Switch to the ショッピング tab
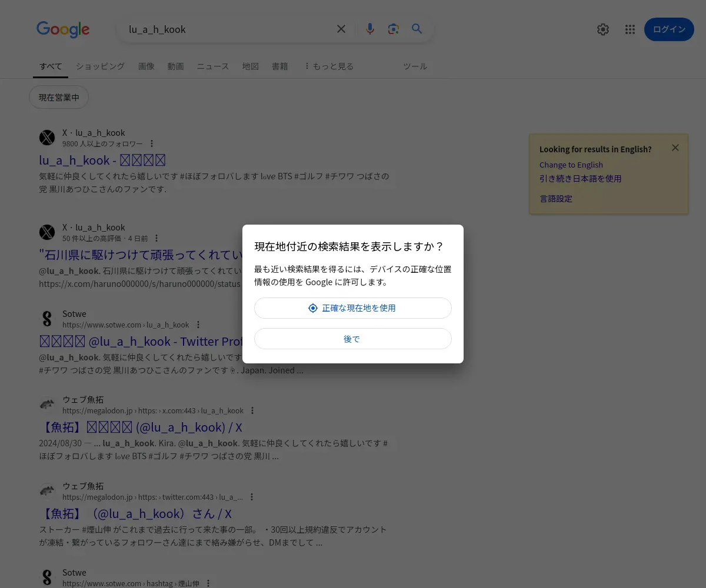This screenshot has width=706, height=588. [100, 66]
